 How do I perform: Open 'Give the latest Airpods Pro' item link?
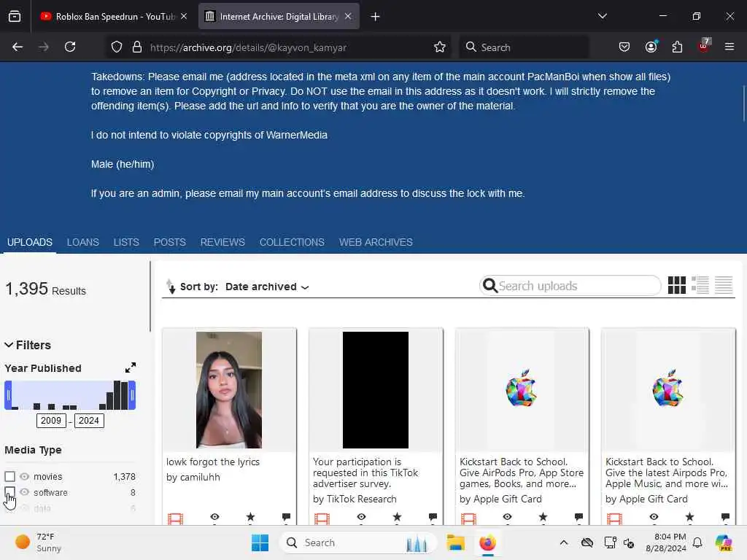coord(667,472)
